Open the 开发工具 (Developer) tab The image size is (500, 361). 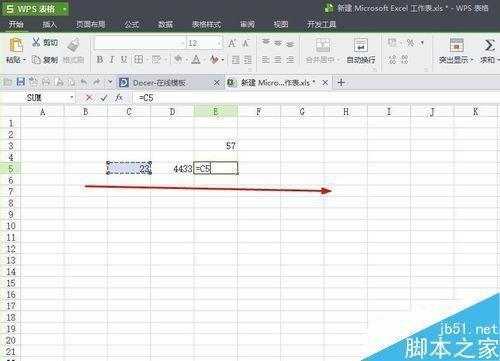click(321, 24)
